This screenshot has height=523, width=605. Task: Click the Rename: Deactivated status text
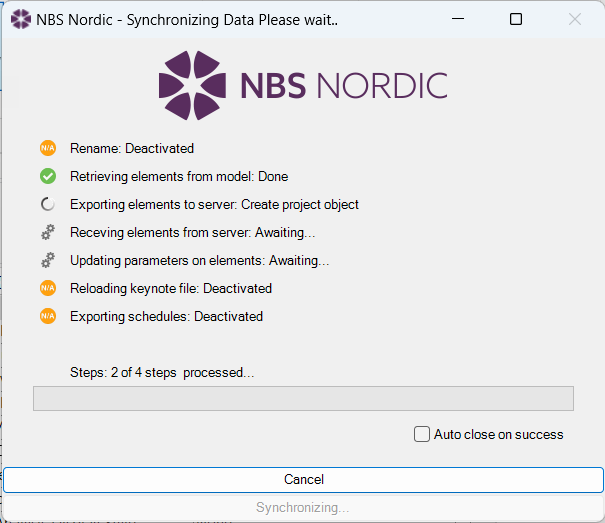tap(132, 149)
